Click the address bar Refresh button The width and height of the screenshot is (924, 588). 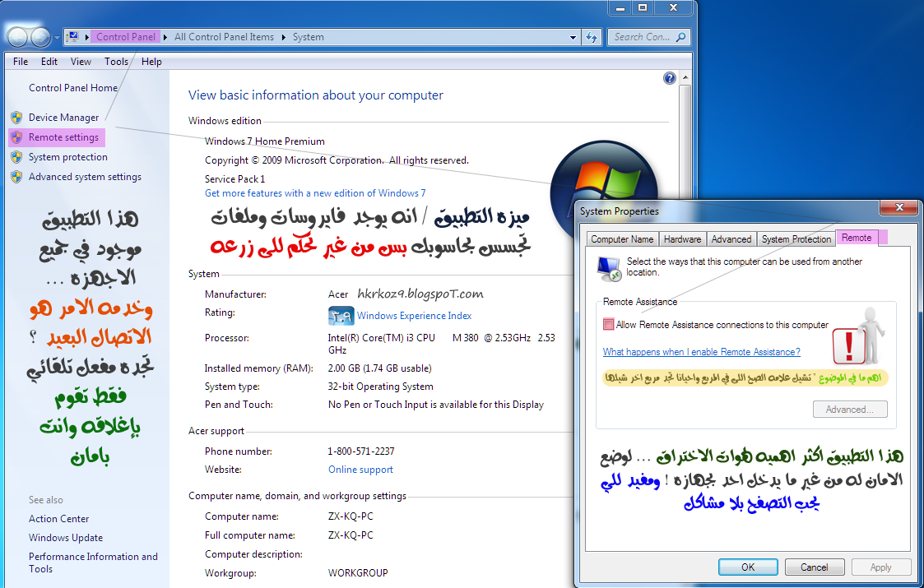click(x=592, y=37)
